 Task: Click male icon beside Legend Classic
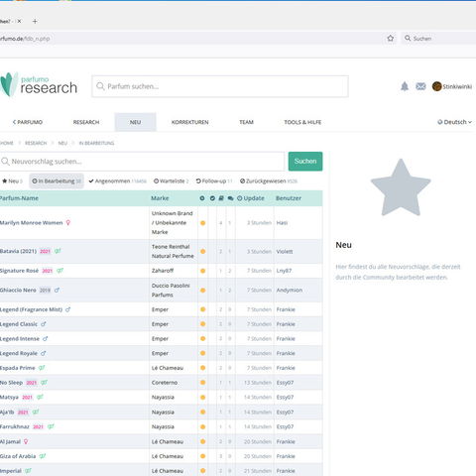(x=44, y=324)
